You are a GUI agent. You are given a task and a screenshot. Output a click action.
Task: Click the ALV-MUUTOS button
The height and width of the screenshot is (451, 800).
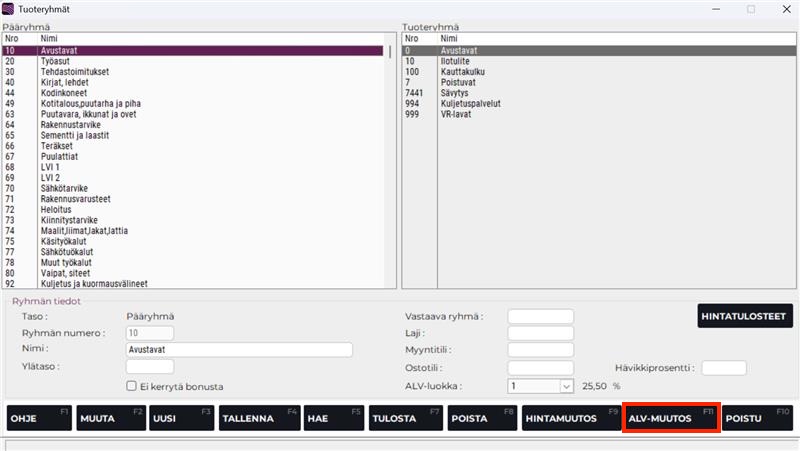(x=670, y=418)
